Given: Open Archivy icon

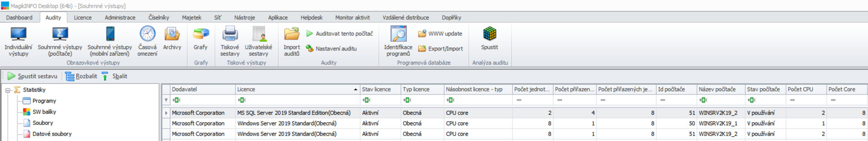Looking at the screenshot, I should click(x=172, y=34).
